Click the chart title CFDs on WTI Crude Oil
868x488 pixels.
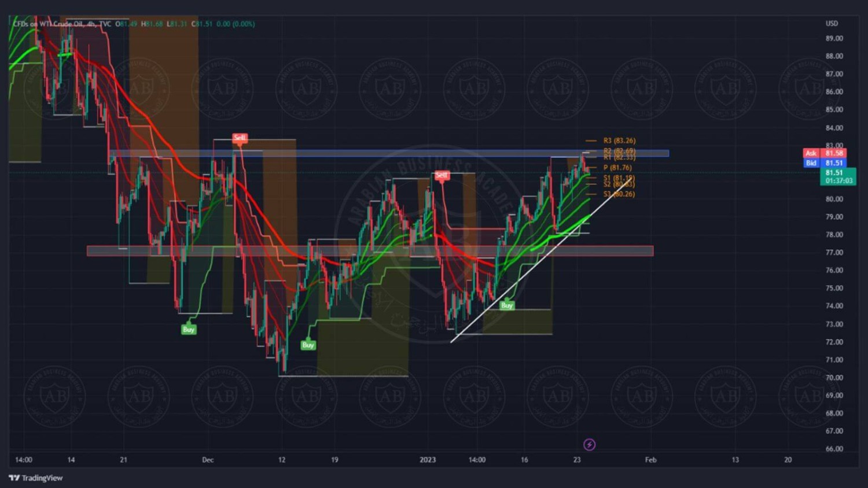coord(48,24)
